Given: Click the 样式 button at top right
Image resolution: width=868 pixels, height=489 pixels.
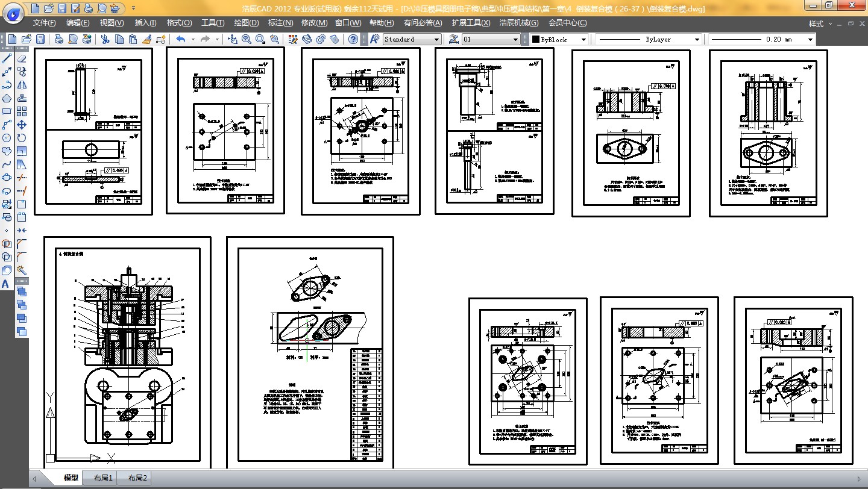Looking at the screenshot, I should tap(816, 23).
